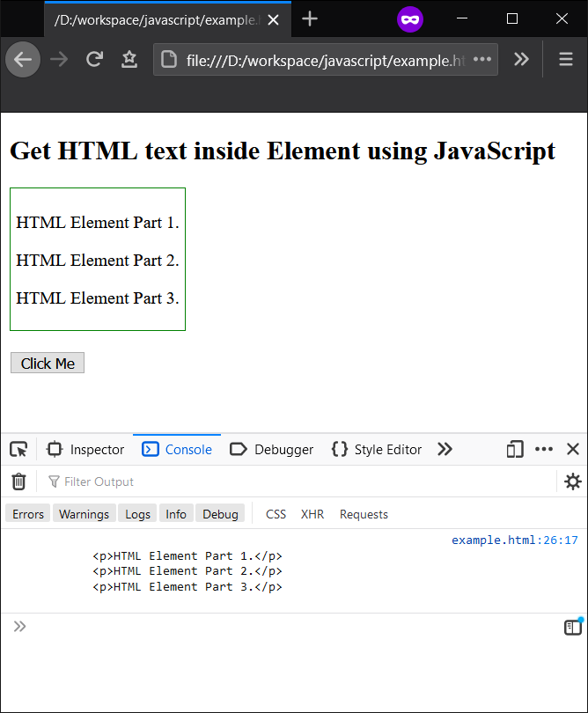Open DevTools settings gear
The width and height of the screenshot is (588, 713).
point(572,481)
